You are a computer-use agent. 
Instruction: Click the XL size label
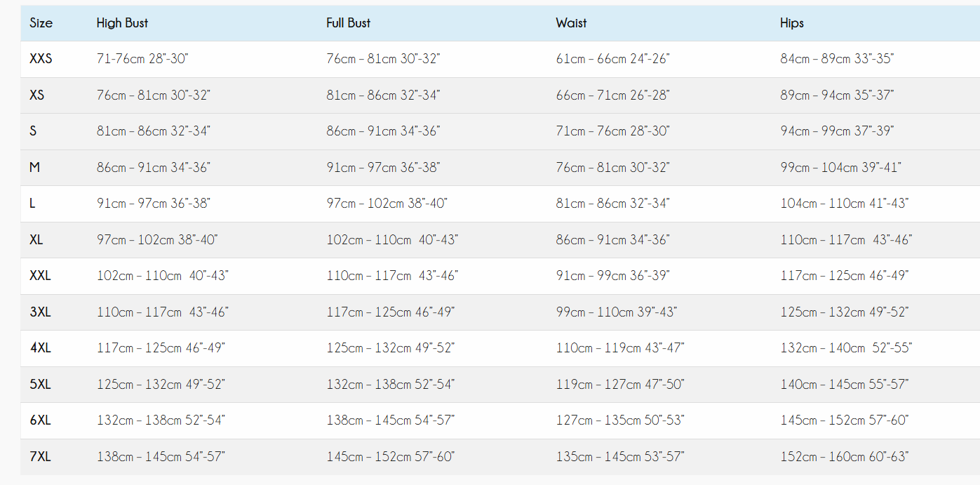[x=36, y=240]
